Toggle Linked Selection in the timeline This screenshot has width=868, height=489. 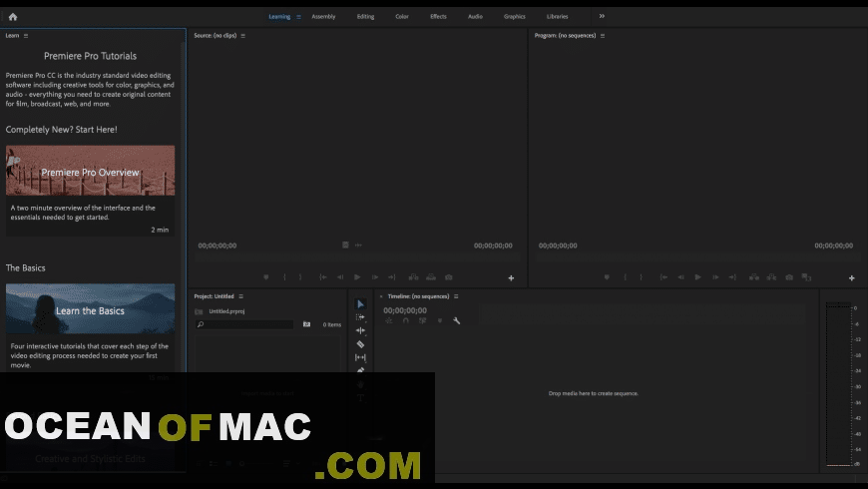(422, 320)
